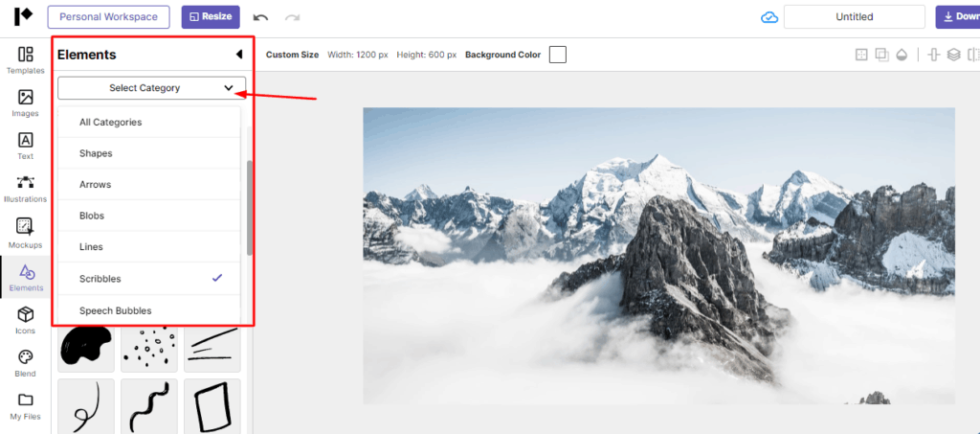Click the opacity droplet icon
The width and height of the screenshot is (980, 434).
click(902, 55)
